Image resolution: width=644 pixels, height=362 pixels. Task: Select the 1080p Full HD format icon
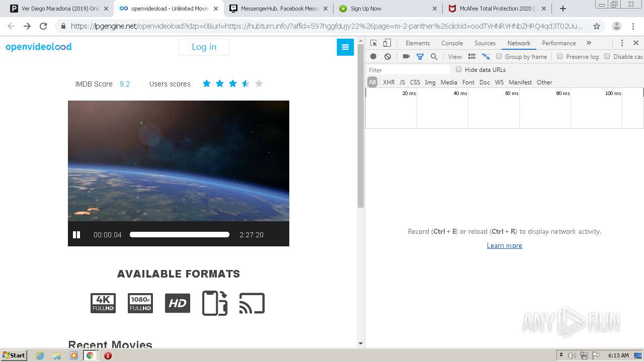[140, 303]
